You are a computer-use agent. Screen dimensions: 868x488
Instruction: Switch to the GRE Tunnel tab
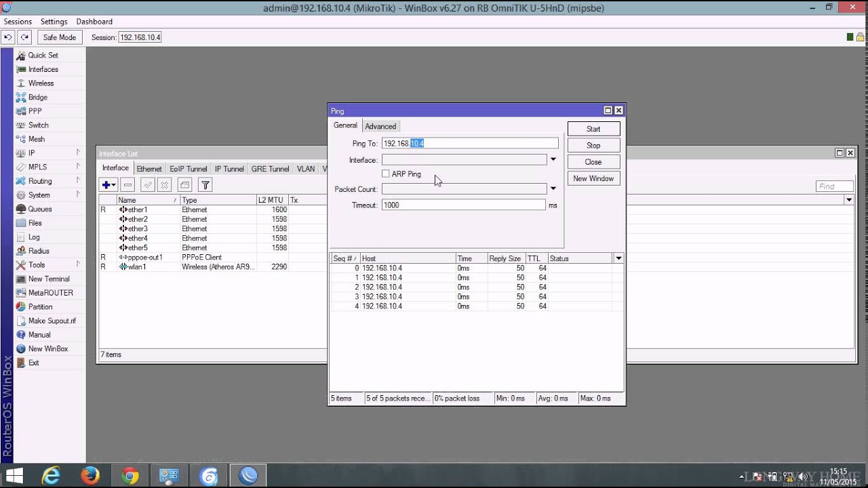[x=270, y=169]
